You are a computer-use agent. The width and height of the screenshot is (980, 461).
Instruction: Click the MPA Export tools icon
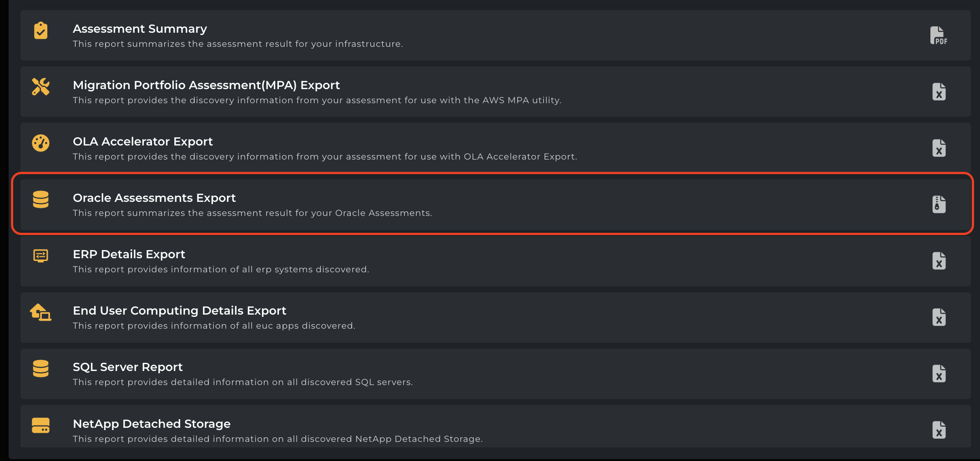click(x=41, y=86)
